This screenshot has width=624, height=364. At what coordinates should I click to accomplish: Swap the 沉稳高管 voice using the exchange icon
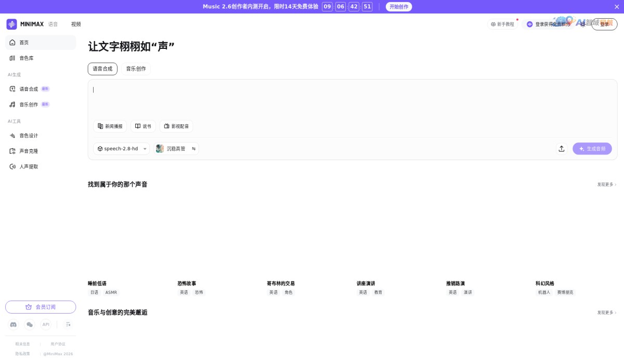tap(193, 149)
